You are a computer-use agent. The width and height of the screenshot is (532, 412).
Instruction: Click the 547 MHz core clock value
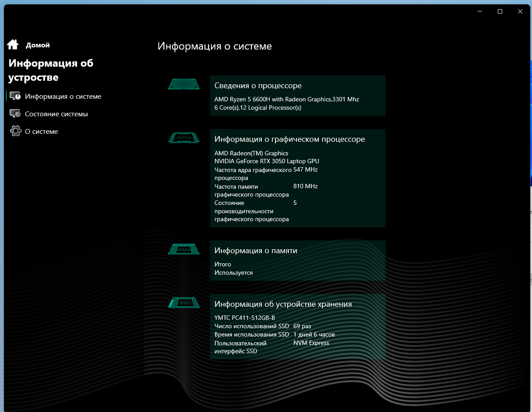pyautogui.click(x=306, y=169)
